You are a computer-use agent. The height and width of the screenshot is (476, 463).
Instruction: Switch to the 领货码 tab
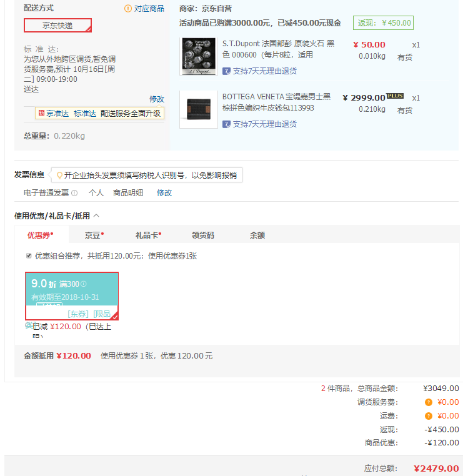[203, 236]
